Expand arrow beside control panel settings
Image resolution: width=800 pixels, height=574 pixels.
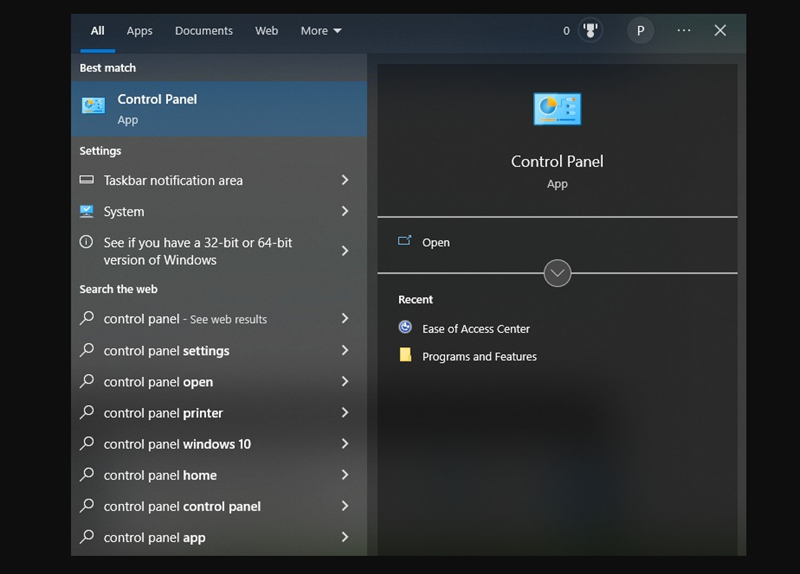pyautogui.click(x=344, y=351)
